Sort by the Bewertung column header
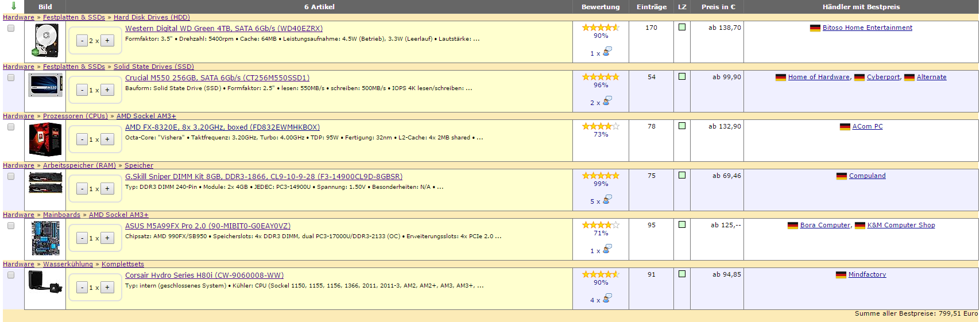980x322 pixels. point(601,7)
